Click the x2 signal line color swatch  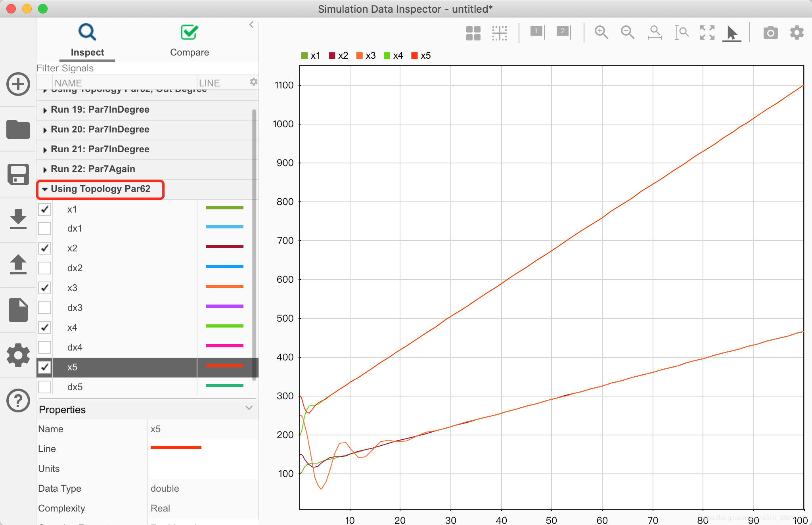click(224, 247)
